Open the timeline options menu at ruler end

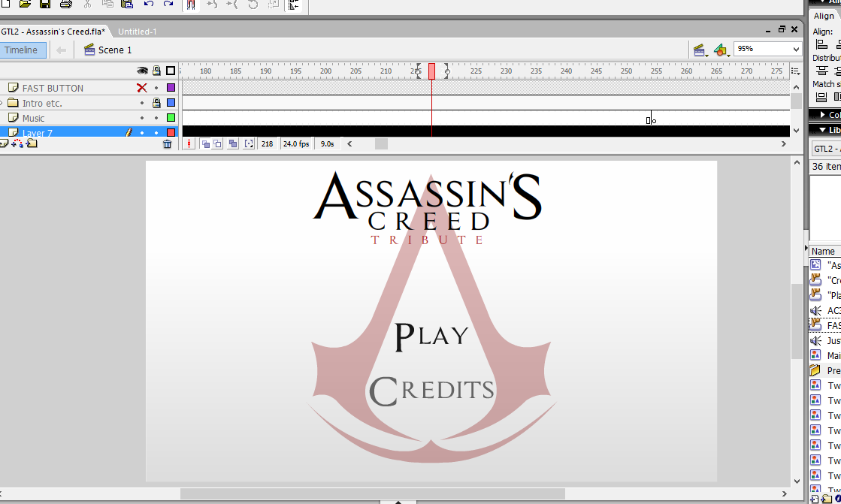pos(796,71)
